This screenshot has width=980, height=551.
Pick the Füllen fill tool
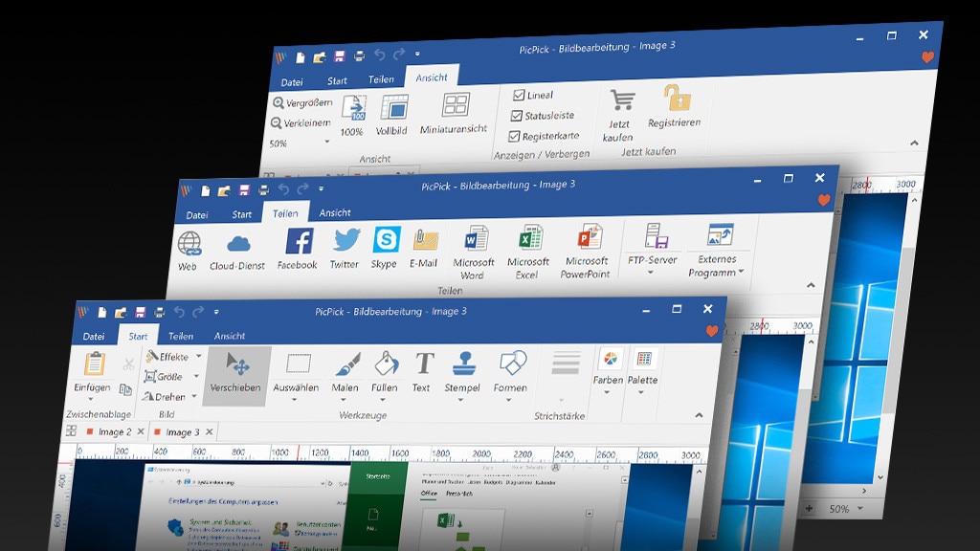[x=382, y=373]
